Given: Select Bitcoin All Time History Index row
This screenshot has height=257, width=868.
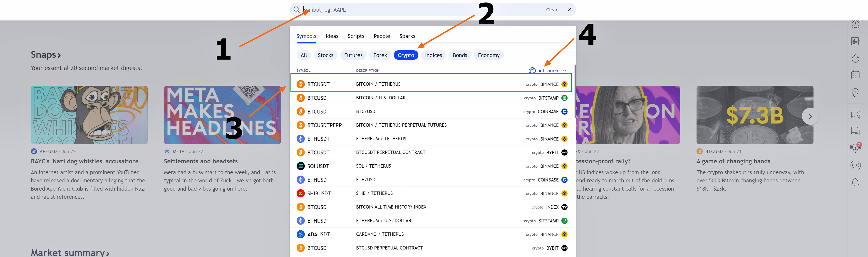Looking at the screenshot, I should [x=432, y=207].
